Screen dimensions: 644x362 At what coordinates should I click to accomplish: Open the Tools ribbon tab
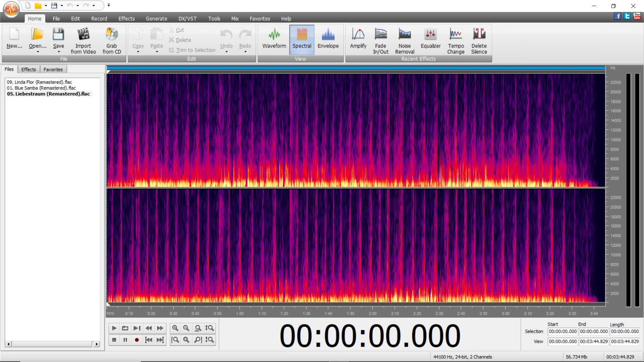[214, 19]
